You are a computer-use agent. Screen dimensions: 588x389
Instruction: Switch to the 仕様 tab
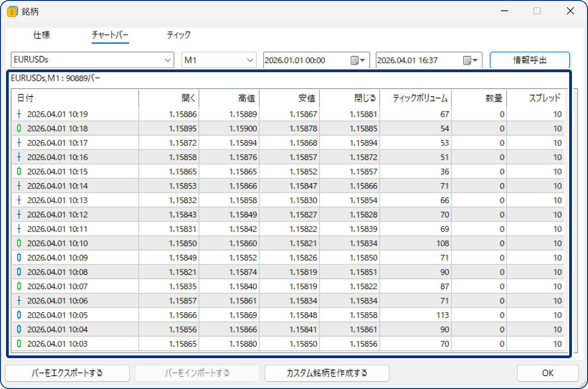click(x=41, y=35)
